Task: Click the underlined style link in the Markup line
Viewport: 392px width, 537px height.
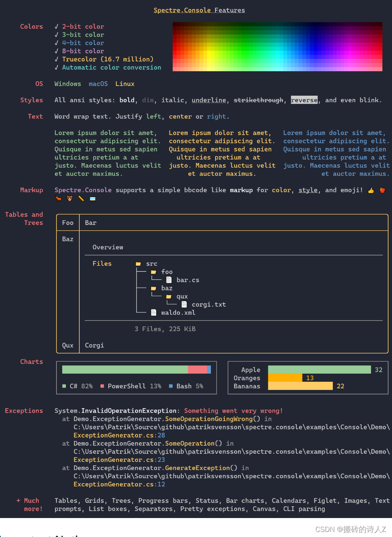Action: click(308, 190)
